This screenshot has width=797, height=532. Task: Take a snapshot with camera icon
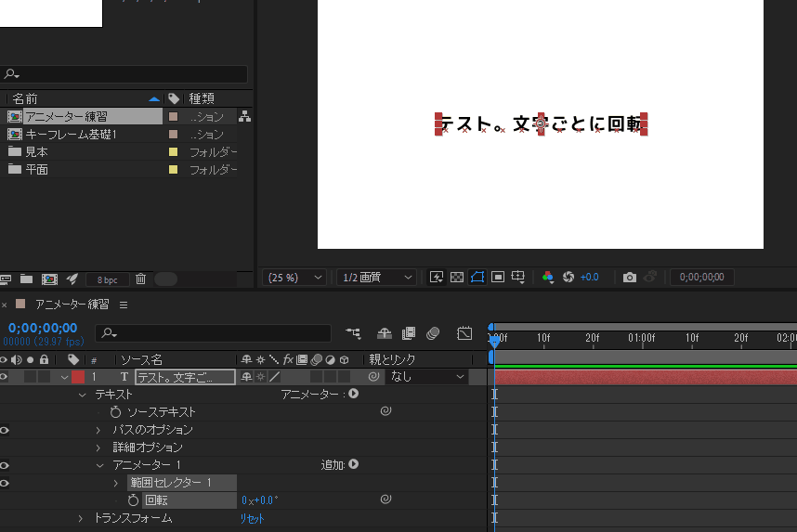pyautogui.click(x=629, y=277)
